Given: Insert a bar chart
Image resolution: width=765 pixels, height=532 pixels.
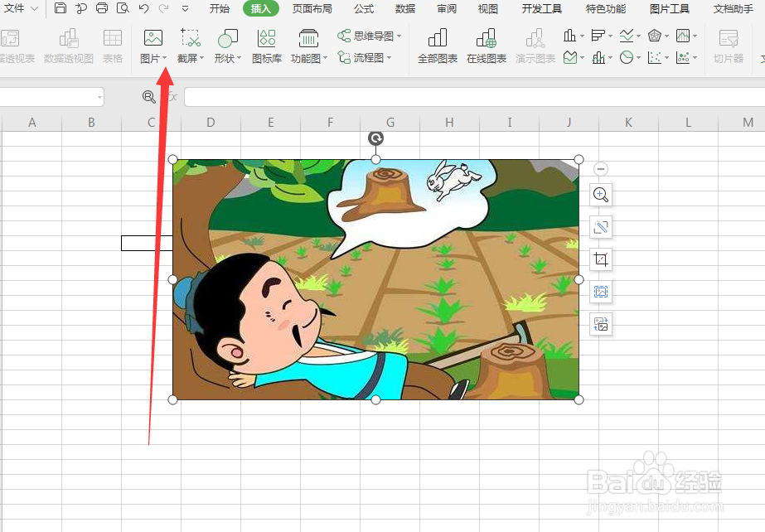Looking at the screenshot, I should (x=598, y=35).
